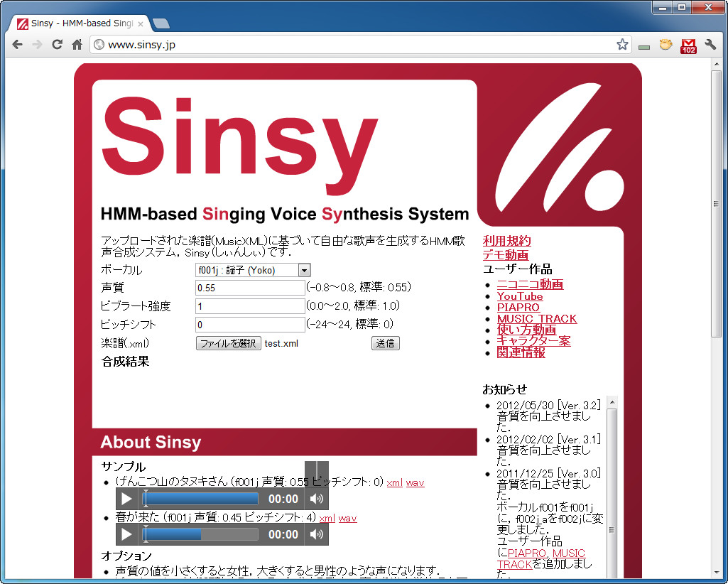Image resolution: width=728 pixels, height=584 pixels.
Task: Click the globe site info icon
Action: 99,45
